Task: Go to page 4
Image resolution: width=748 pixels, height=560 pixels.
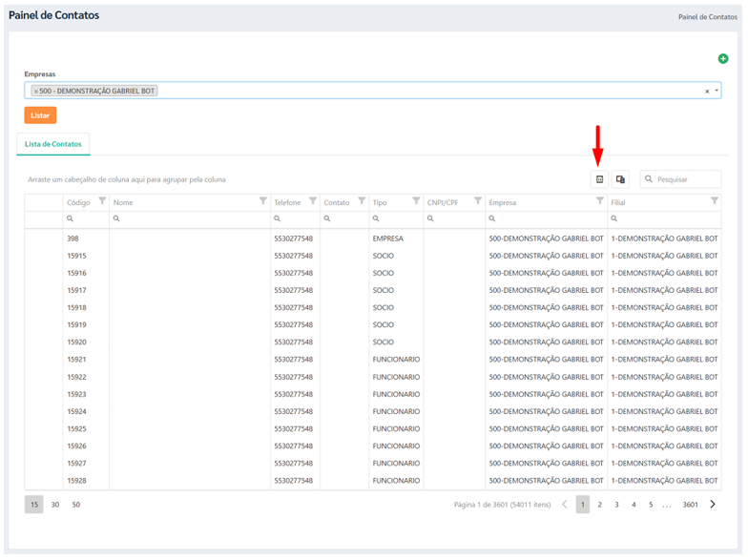Action: coord(634,505)
